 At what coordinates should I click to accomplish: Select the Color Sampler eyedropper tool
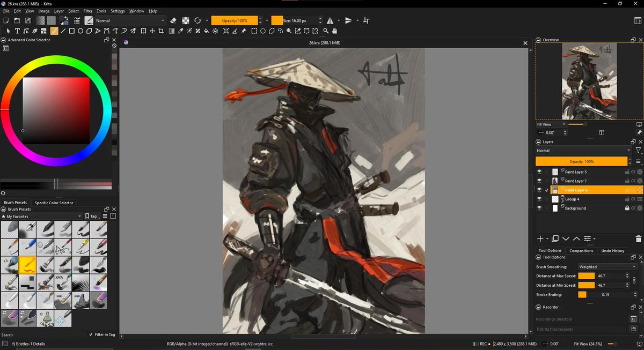(180, 31)
